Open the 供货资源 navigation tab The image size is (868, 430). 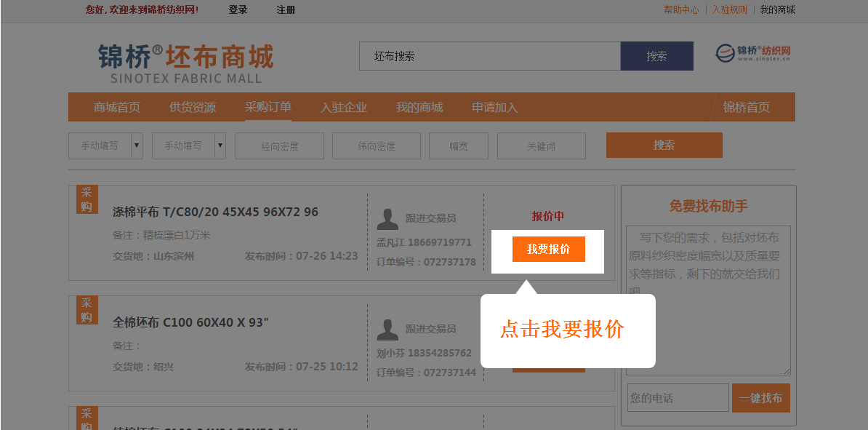tap(193, 108)
